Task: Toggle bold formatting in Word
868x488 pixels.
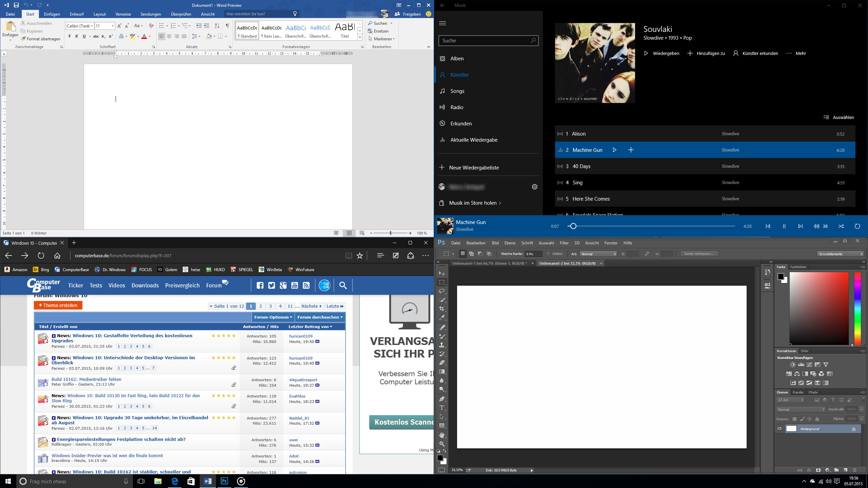Action: click(x=70, y=36)
